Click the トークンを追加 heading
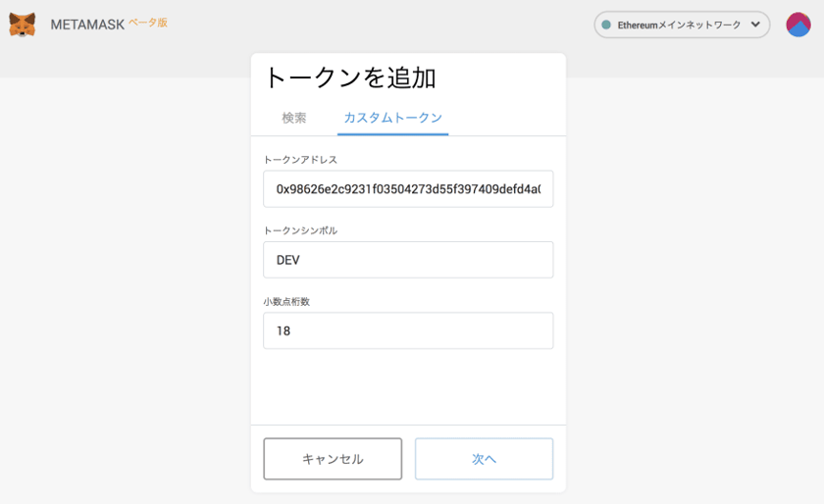 (x=350, y=77)
